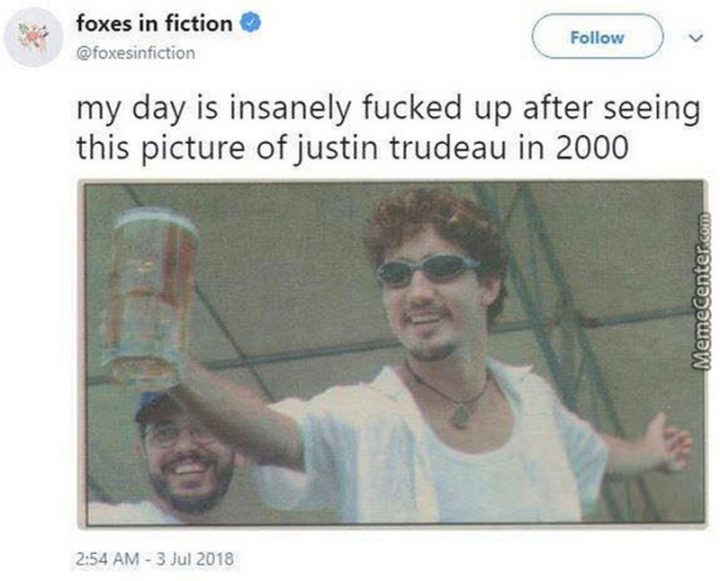Click the smiling man wearing a cap
The image size is (720, 581).
pos(184,452)
